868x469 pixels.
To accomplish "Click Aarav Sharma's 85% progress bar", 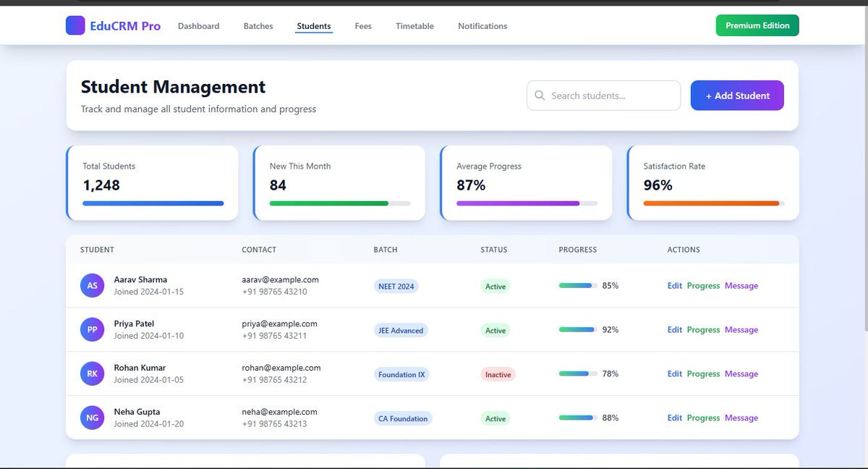I will [576, 285].
